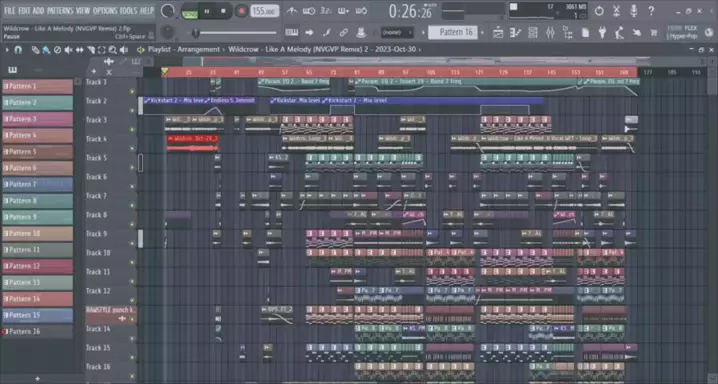Click the Track 2 header label
The image size is (718, 384).
coord(97,101)
